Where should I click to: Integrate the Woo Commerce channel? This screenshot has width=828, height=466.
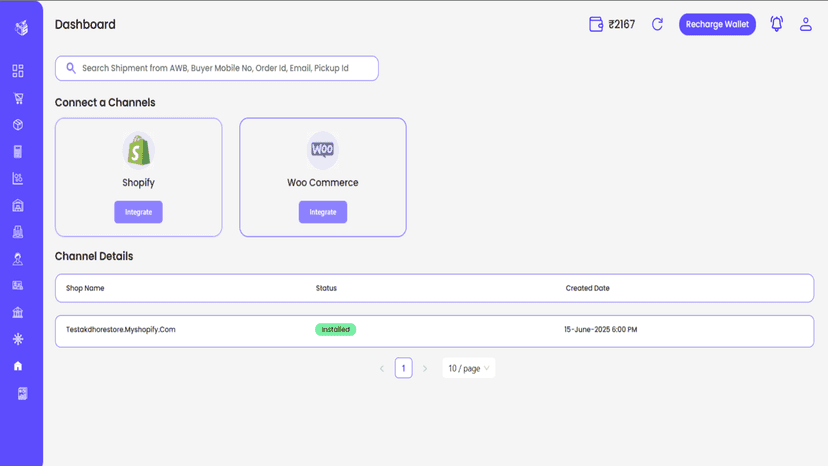click(323, 212)
